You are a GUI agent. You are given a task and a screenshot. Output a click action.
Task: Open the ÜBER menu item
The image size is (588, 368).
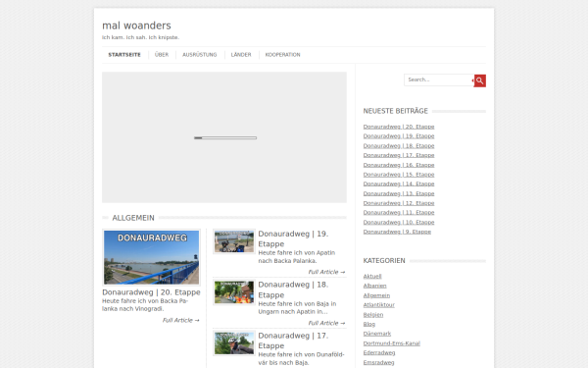[162, 55]
